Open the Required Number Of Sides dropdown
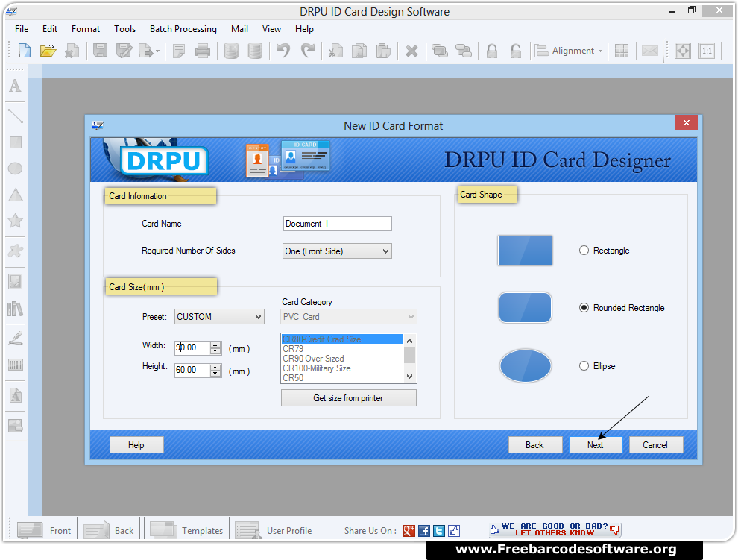 337,251
